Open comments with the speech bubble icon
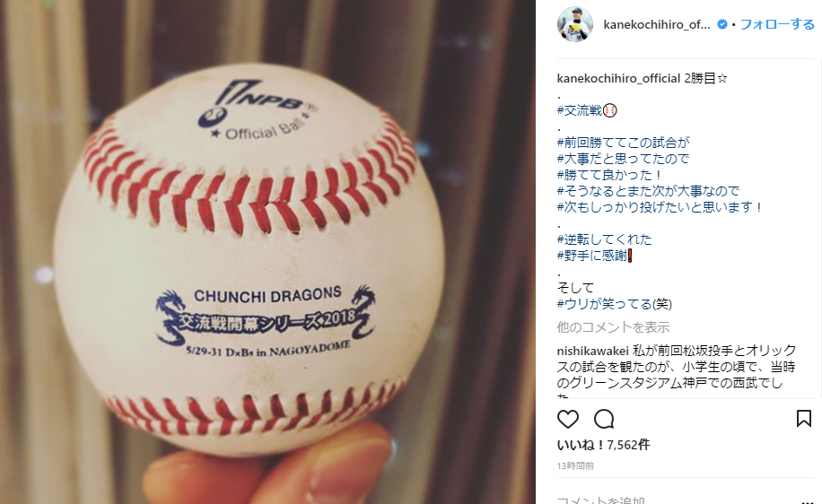The height and width of the screenshot is (504, 822). [604, 419]
